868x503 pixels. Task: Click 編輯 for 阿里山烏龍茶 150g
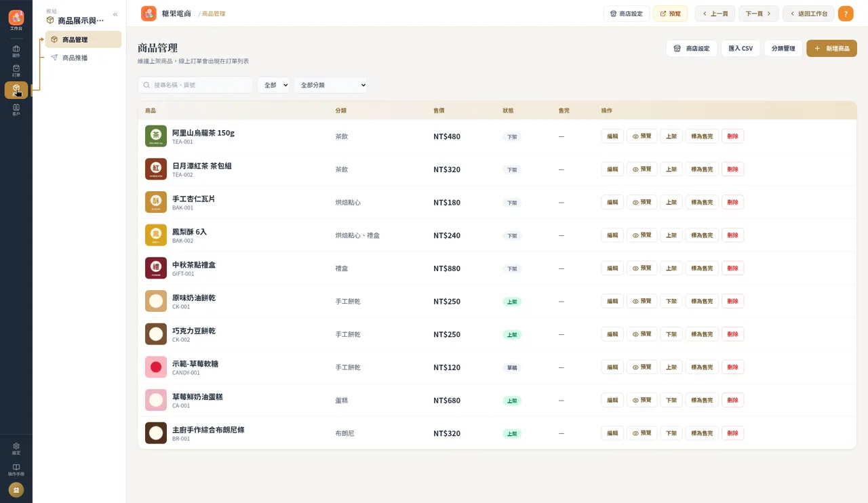(612, 136)
